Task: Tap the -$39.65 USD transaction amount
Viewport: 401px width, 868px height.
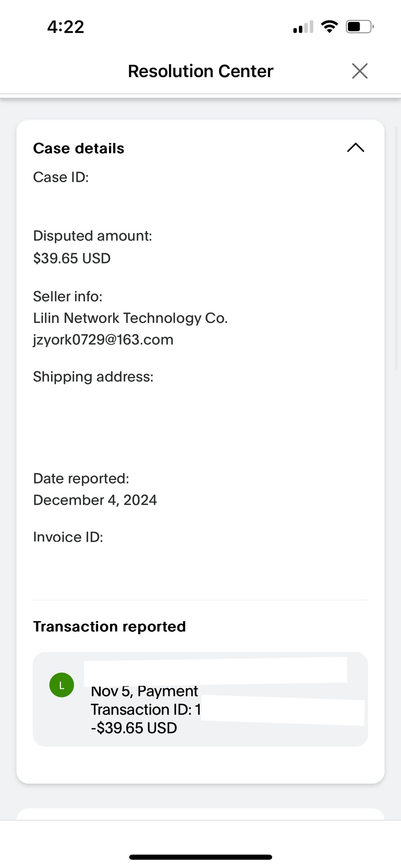Action: 134,728
